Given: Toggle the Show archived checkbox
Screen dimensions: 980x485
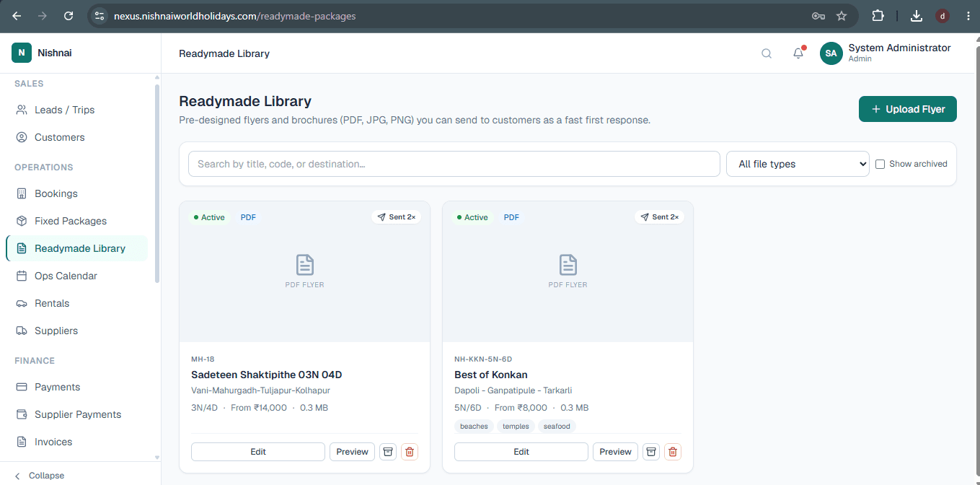Looking at the screenshot, I should [x=880, y=164].
